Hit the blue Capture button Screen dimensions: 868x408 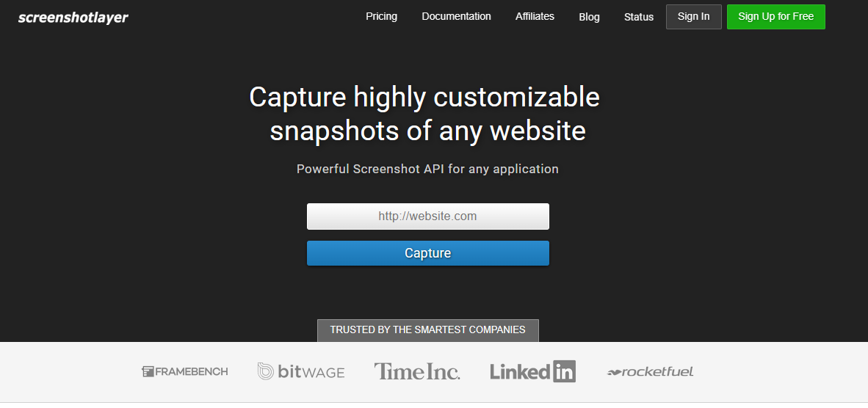pos(427,253)
